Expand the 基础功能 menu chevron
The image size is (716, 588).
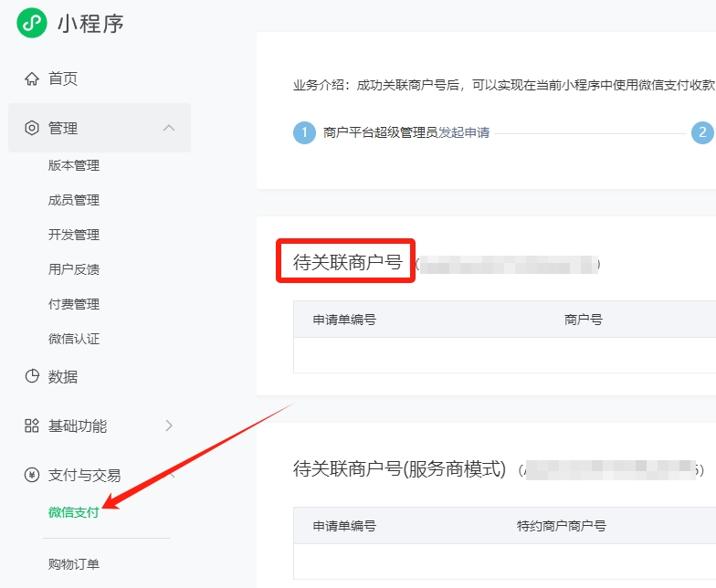(169, 425)
